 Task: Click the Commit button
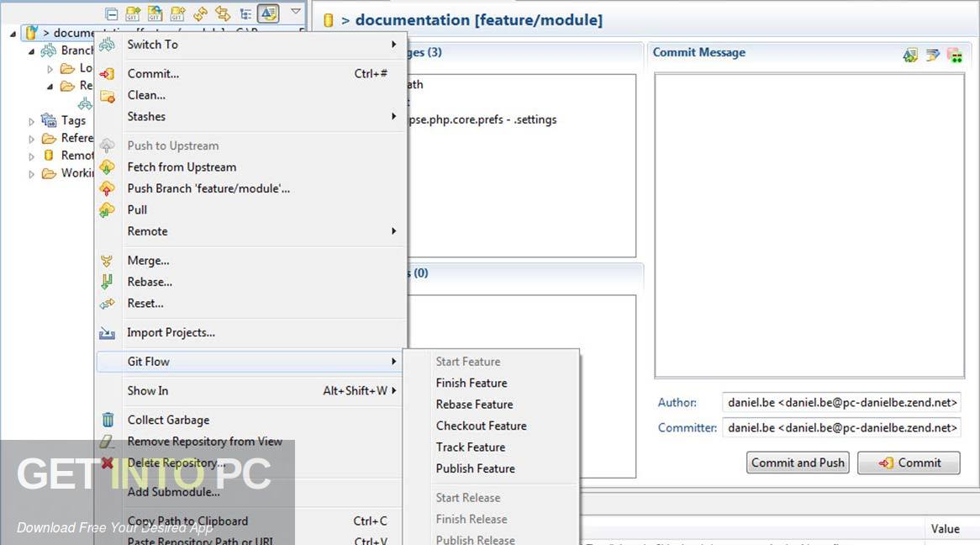[909, 463]
